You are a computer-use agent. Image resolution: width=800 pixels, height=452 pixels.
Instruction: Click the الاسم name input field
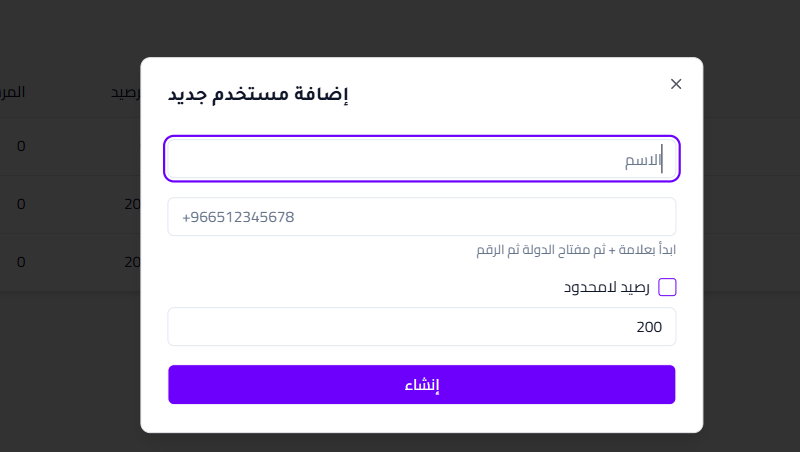click(420, 159)
